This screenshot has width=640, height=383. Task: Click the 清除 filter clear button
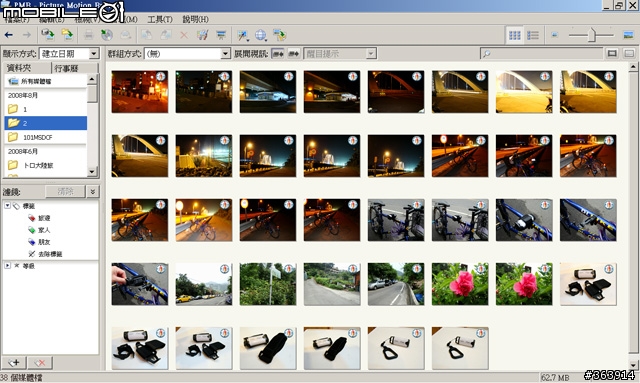pyautogui.click(x=65, y=191)
